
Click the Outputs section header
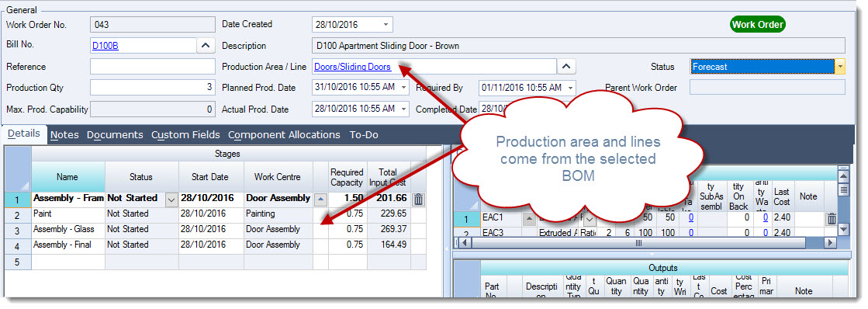(x=664, y=268)
